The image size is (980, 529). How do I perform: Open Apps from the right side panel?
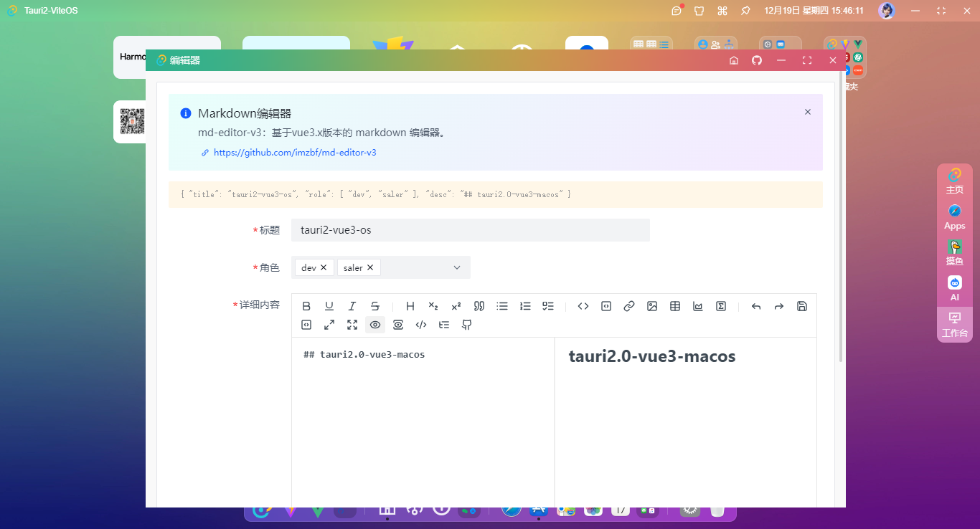click(x=954, y=217)
